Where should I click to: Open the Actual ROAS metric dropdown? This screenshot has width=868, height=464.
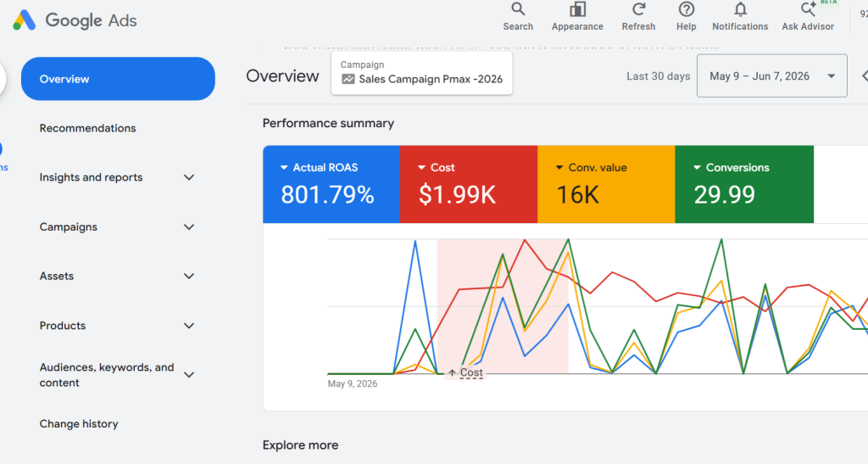pyautogui.click(x=284, y=167)
